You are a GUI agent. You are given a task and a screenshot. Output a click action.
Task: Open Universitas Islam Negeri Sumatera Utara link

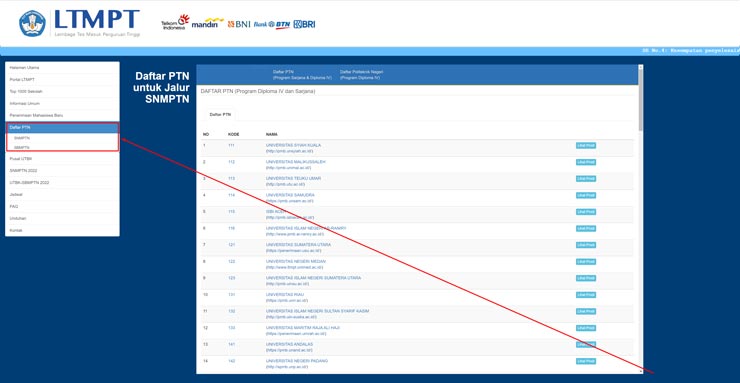point(313,278)
